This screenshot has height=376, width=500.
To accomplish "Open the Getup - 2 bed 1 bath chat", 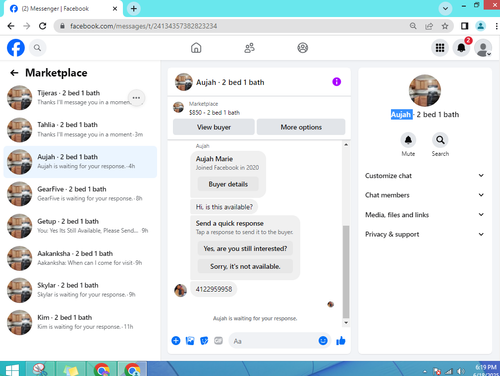I will click(x=80, y=226).
